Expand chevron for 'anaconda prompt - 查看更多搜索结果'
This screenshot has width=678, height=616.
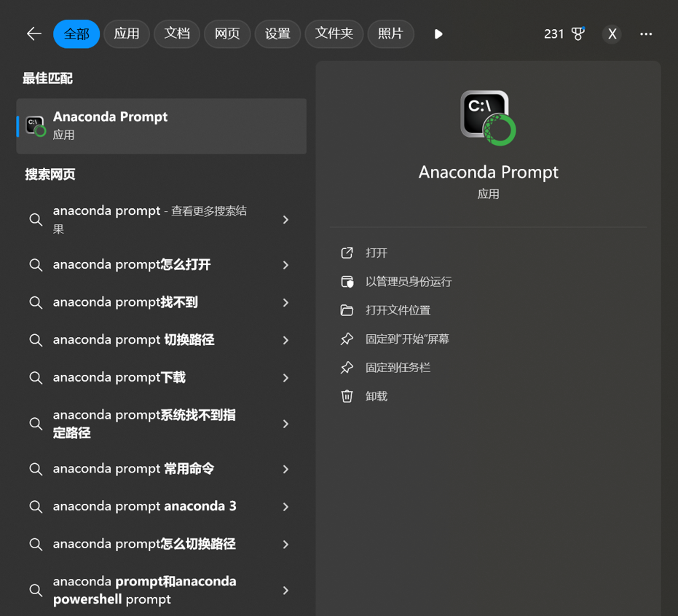[285, 220]
